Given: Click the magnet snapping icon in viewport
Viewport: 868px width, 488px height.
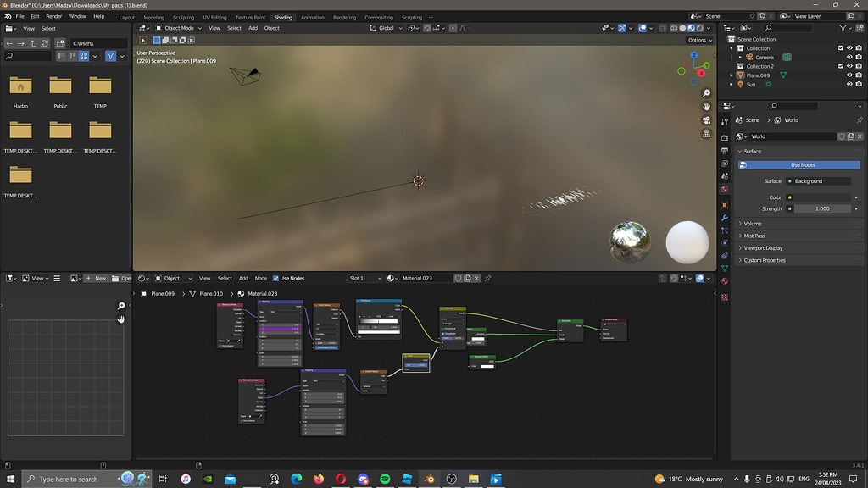Looking at the screenshot, I should point(427,28).
